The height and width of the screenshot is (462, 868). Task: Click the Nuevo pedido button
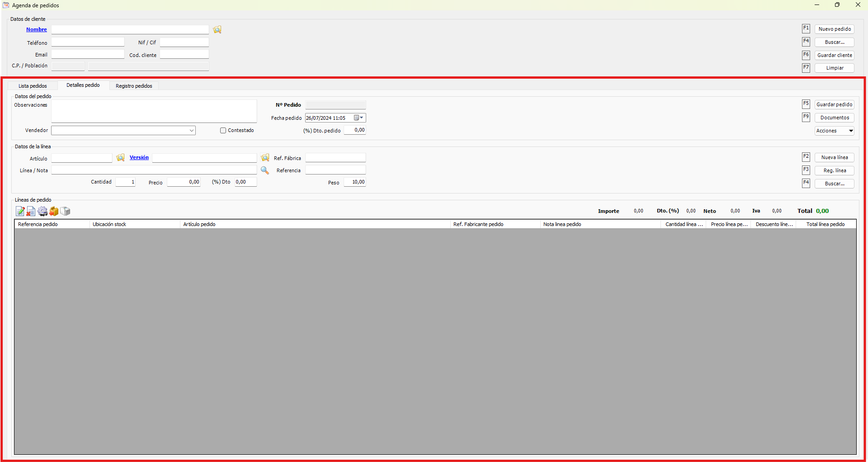pos(835,29)
